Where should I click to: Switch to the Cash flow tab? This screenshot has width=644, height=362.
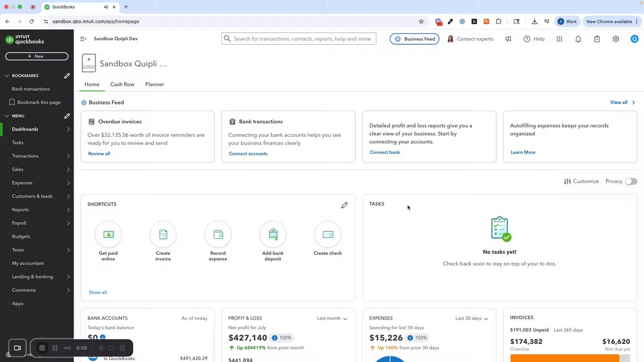[x=122, y=84]
